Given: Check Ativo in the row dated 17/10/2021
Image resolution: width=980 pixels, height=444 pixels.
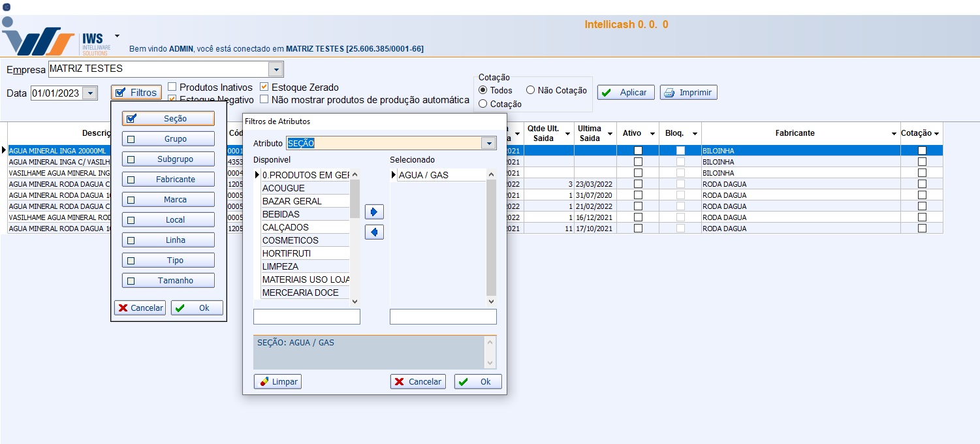Looking at the screenshot, I should tap(638, 229).
